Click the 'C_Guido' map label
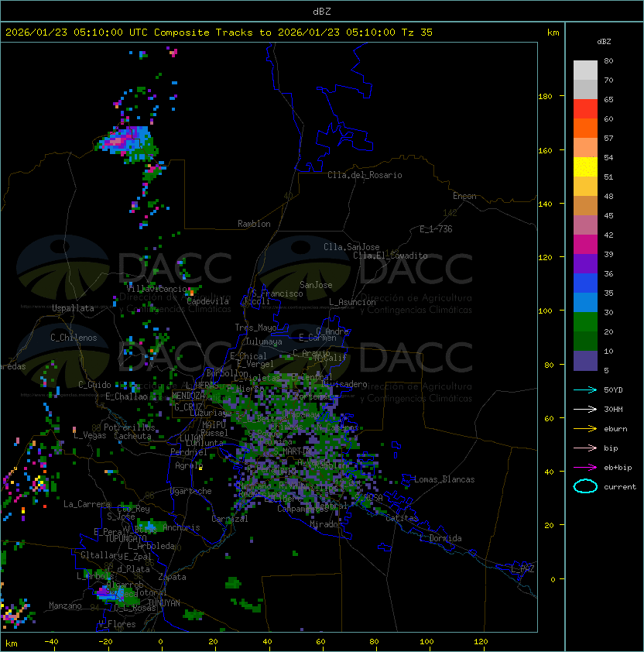This screenshot has width=644, height=652. pyautogui.click(x=94, y=385)
